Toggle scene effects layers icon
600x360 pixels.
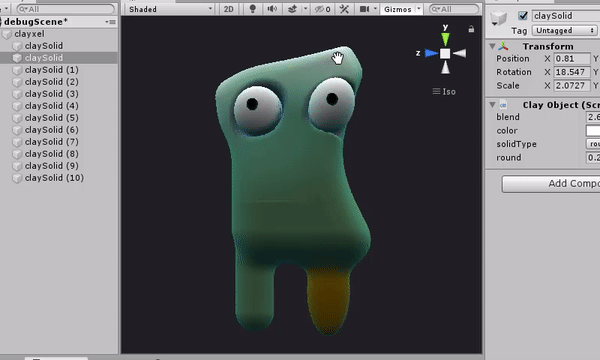point(292,9)
